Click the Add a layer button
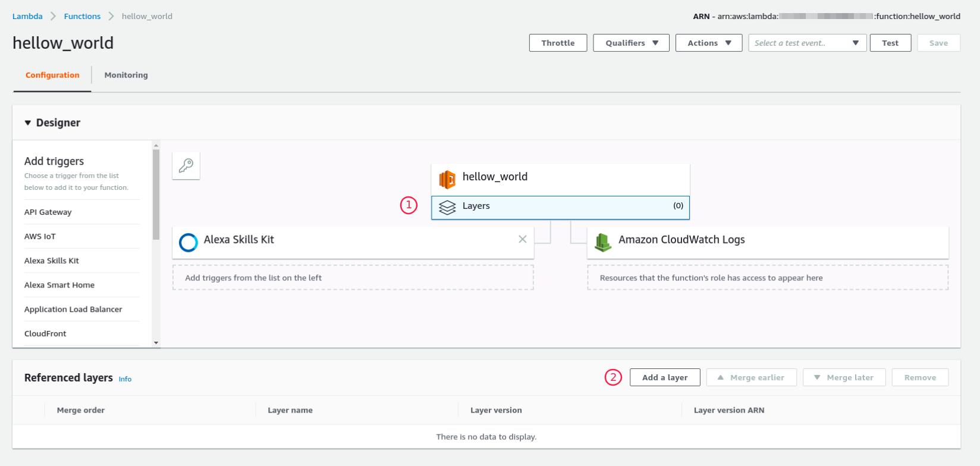This screenshot has width=980, height=466. (665, 377)
